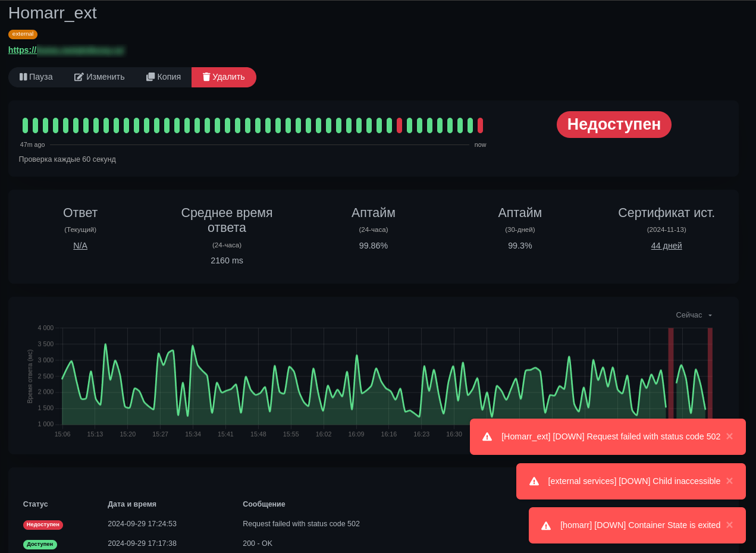756x553 pixels.
Task: Click the table message "Request failed with status code 502"
Action: click(301, 524)
